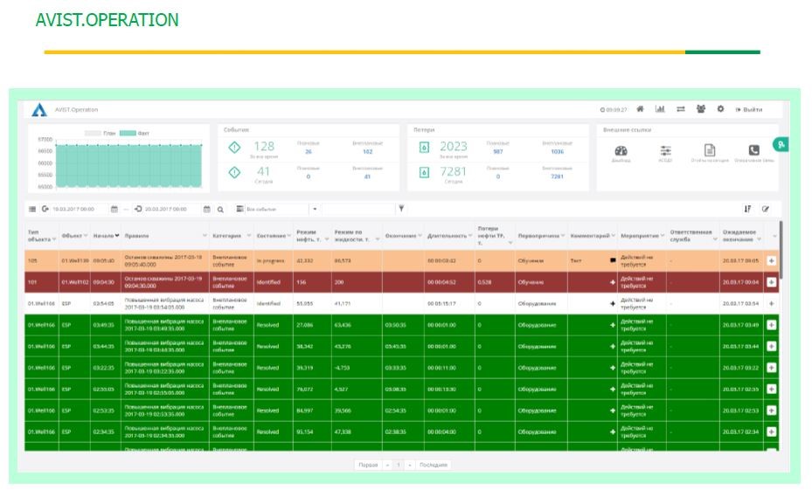This screenshot has width=812, height=504.
Task: Add a comment in the 03:49:35 row
Action: [x=613, y=325]
